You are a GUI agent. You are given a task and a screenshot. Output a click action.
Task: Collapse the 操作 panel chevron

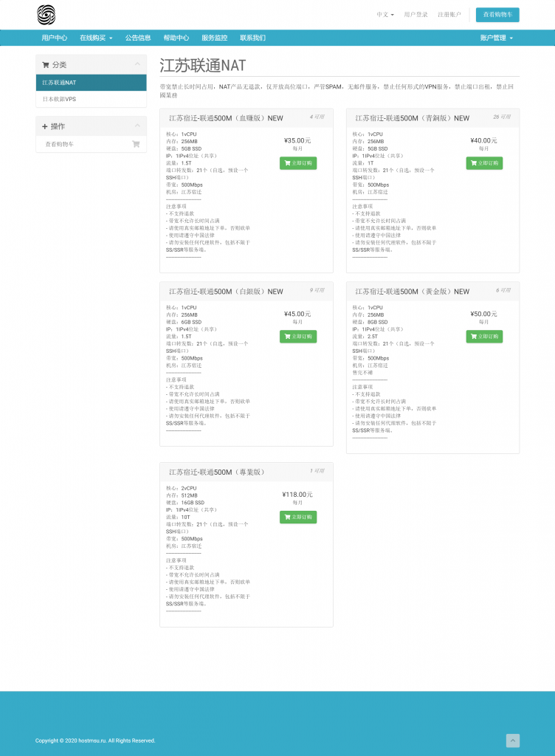[137, 126]
